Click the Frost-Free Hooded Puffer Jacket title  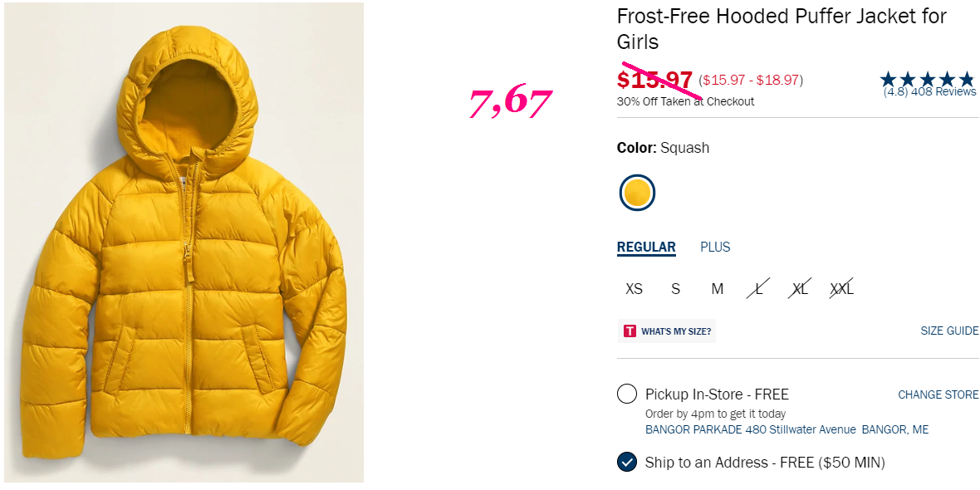(x=782, y=29)
